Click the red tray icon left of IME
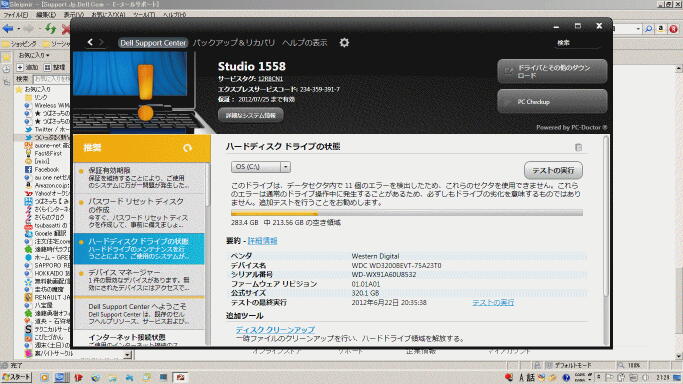 [508, 377]
